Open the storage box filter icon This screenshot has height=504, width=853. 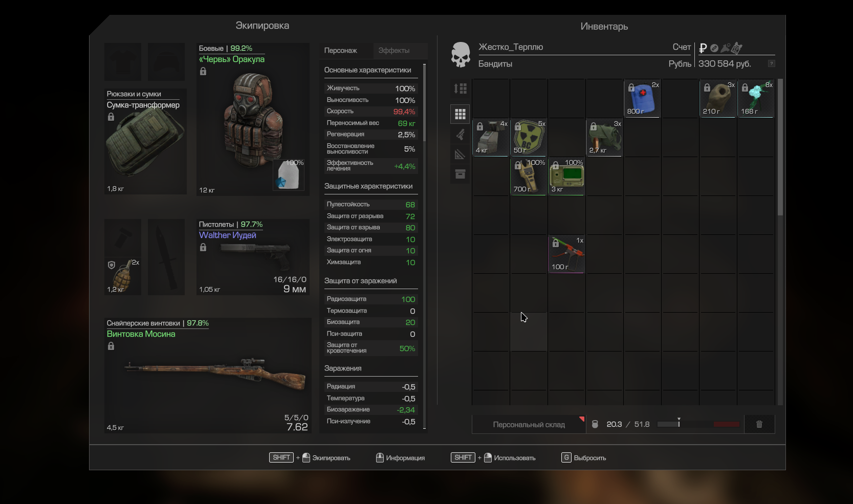[x=460, y=174]
